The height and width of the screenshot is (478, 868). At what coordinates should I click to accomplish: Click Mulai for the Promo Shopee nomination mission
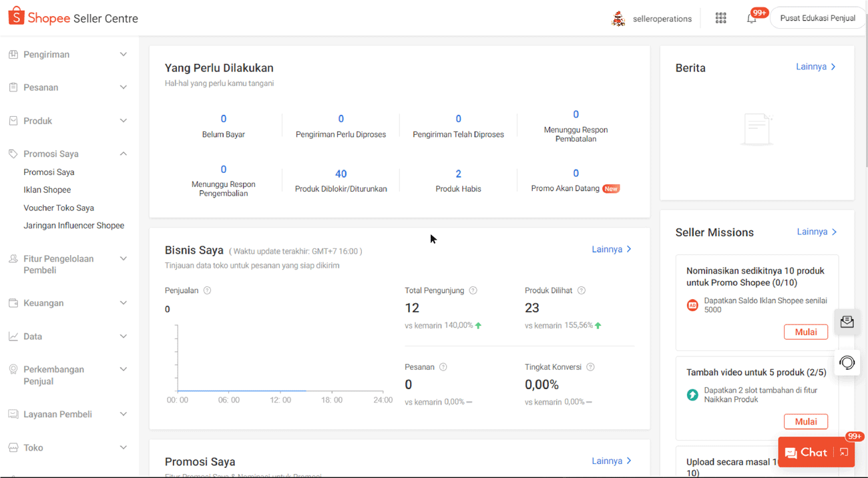tap(805, 332)
